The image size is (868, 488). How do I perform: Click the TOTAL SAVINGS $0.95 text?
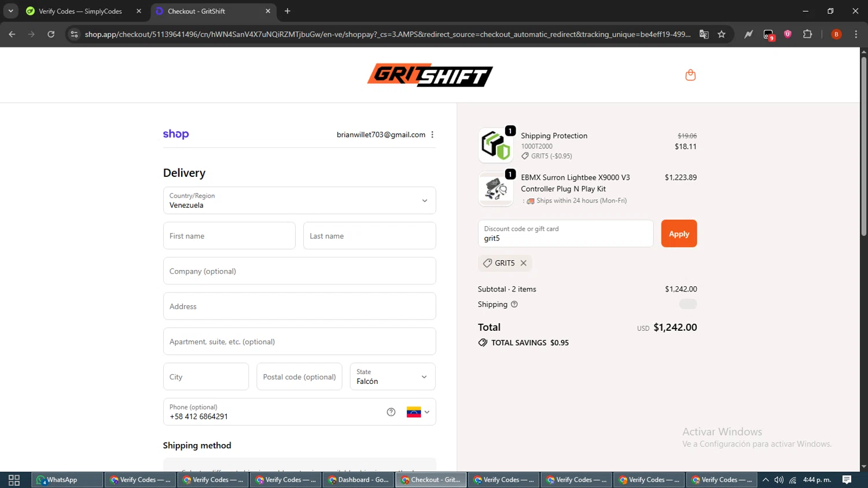point(530,343)
